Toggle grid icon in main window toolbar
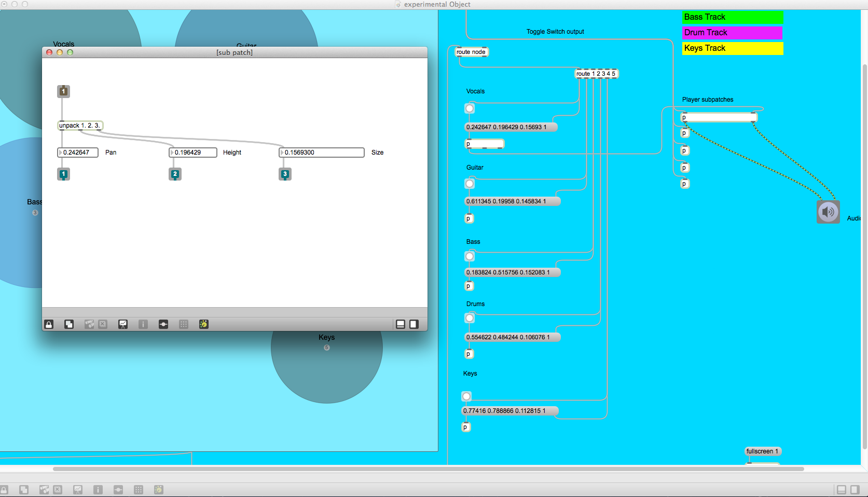Screen dimensions: 868x497 pos(139,490)
